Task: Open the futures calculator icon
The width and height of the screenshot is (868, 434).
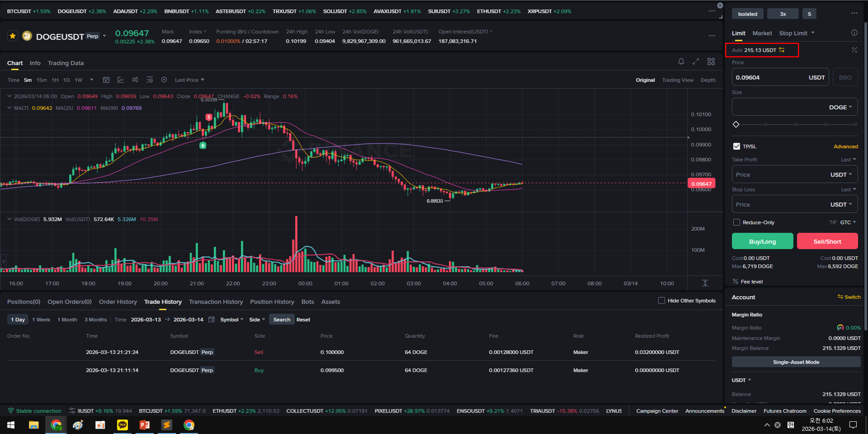Action: pyautogui.click(x=854, y=50)
